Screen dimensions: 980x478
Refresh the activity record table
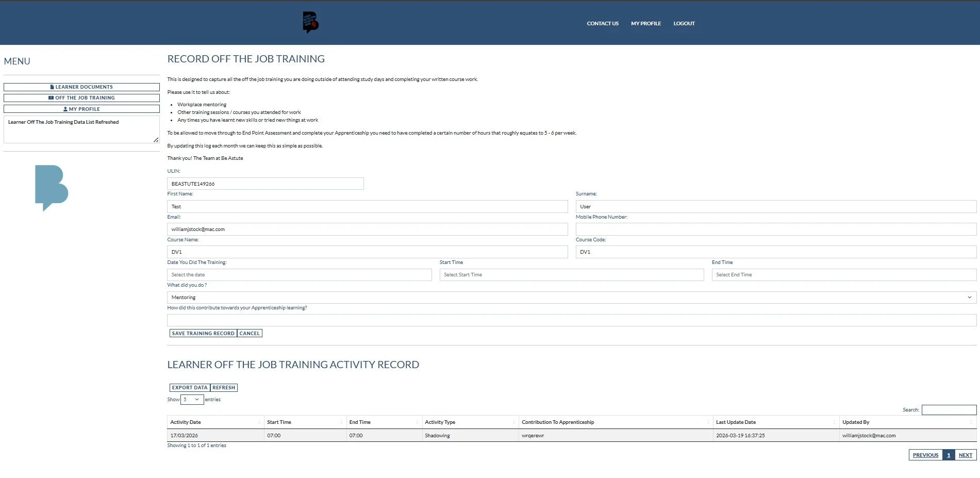[x=224, y=388]
